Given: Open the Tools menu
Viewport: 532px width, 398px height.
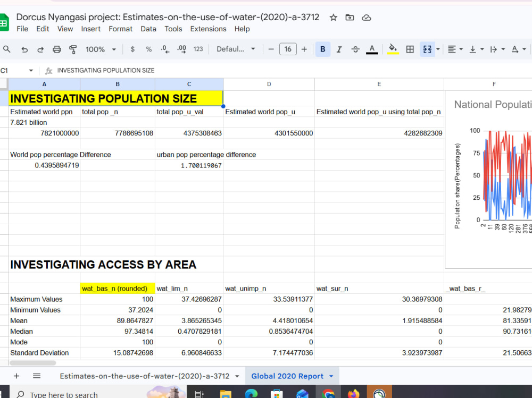Looking at the screenshot, I should point(173,29).
